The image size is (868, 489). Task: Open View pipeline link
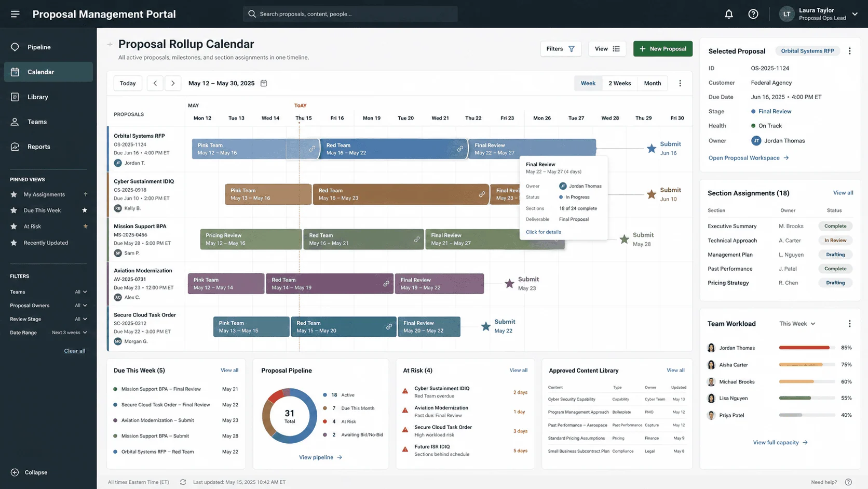tap(320, 457)
